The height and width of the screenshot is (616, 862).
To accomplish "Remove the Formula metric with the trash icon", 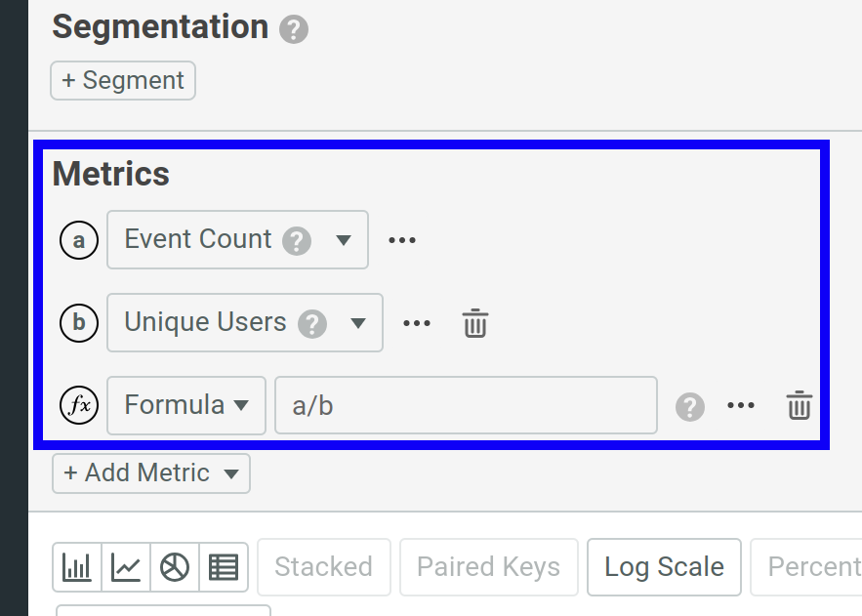I will tap(799, 405).
